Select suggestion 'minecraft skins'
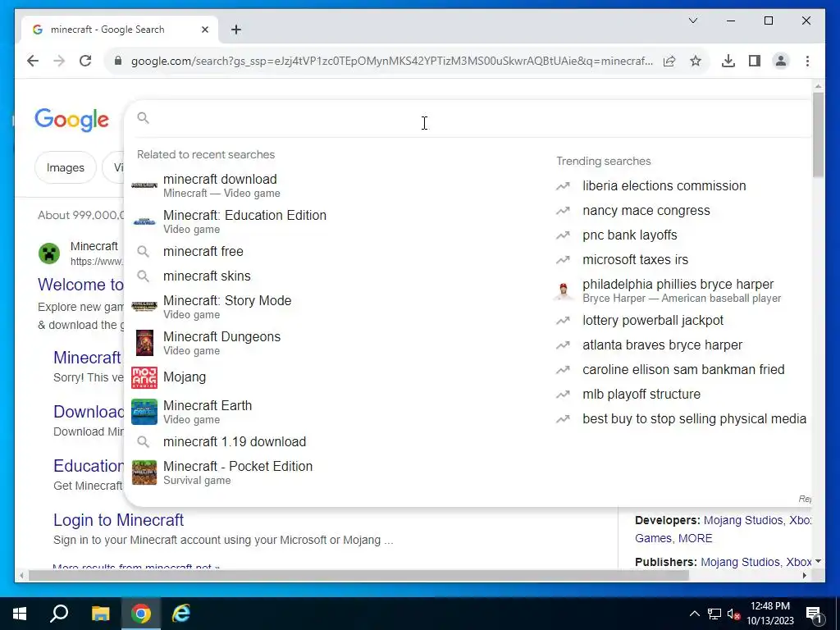Screen dimensions: 840x630 (337, 276)
